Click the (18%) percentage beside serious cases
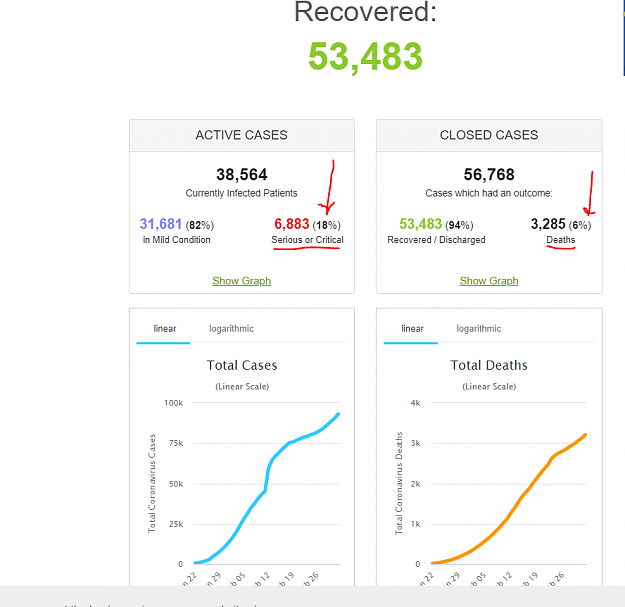The height and width of the screenshot is (607, 625). 326,226
